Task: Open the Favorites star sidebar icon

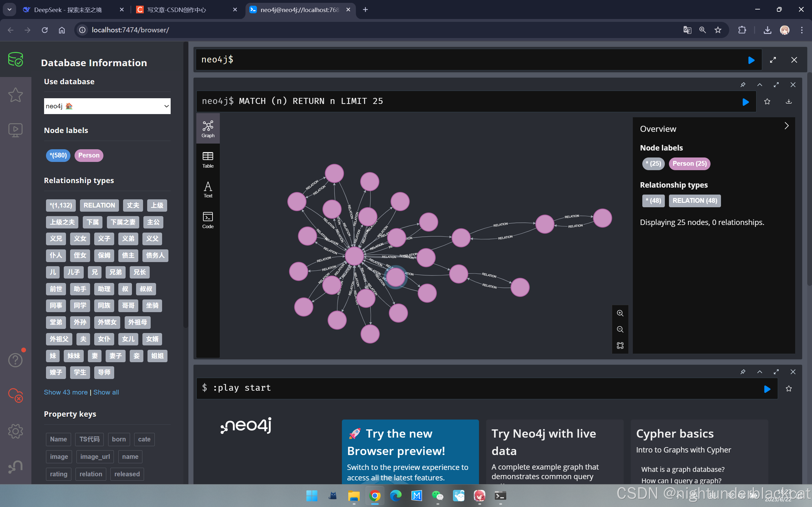Action: (x=16, y=95)
